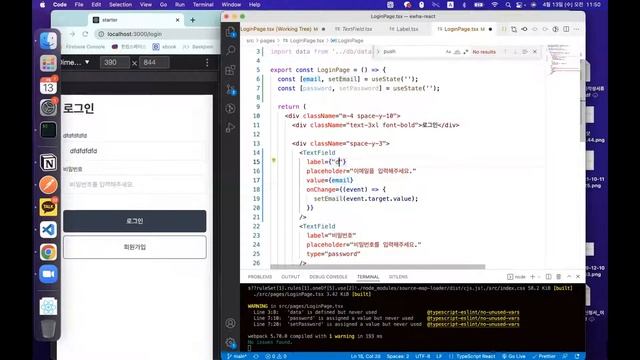Click the horizontal scrollbar of the editor
This screenshot has height=360, width=640.
[378, 267]
